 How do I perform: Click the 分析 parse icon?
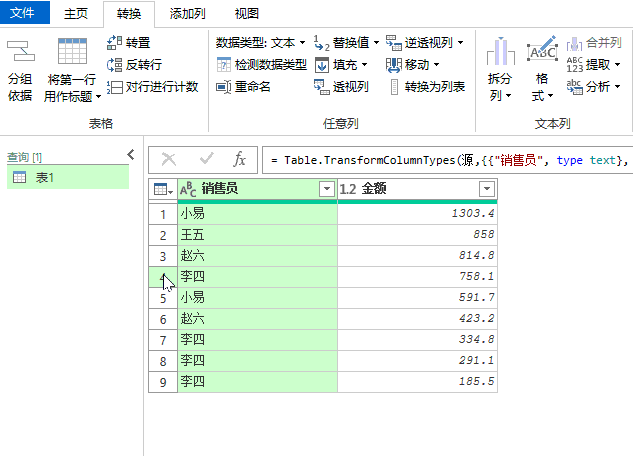coord(574,87)
